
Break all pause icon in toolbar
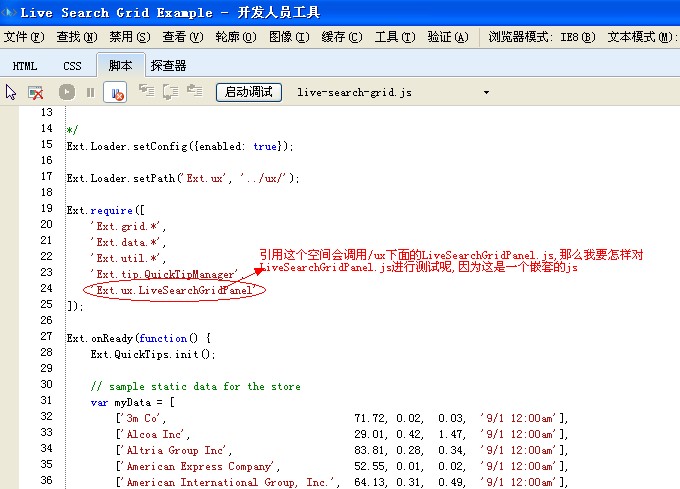click(x=90, y=92)
